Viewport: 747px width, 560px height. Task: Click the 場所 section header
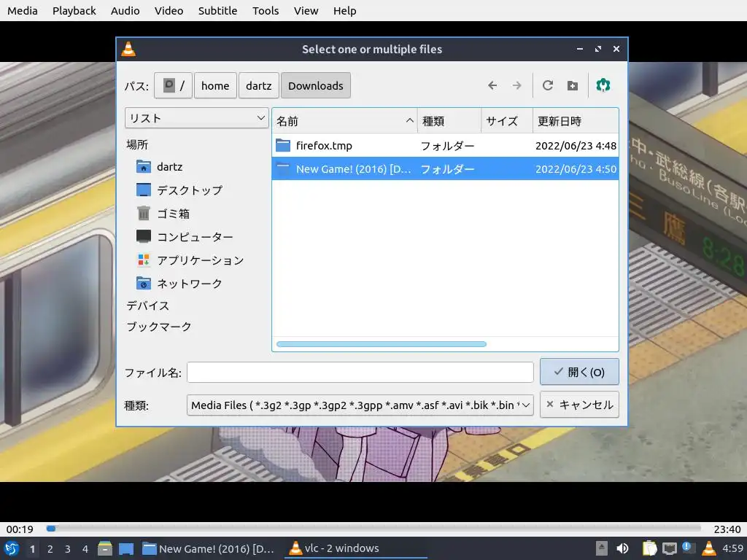(x=137, y=144)
